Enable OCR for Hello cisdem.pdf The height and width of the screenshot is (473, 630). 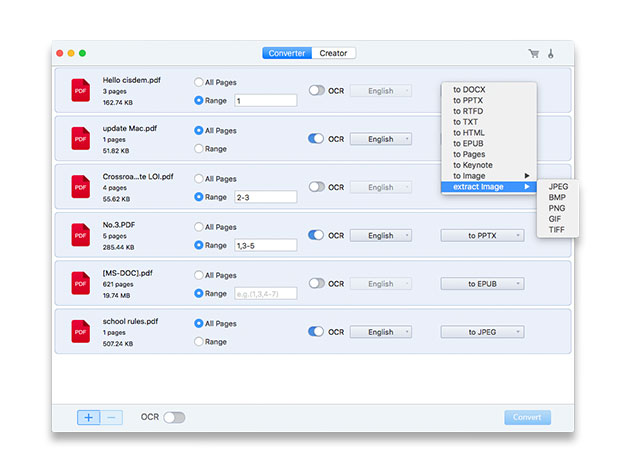pos(317,90)
